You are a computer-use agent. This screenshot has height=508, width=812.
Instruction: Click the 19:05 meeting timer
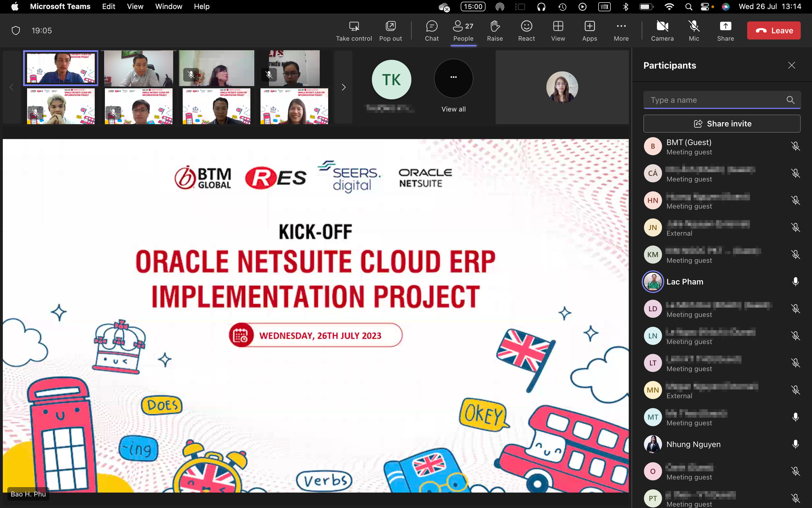[x=42, y=30]
